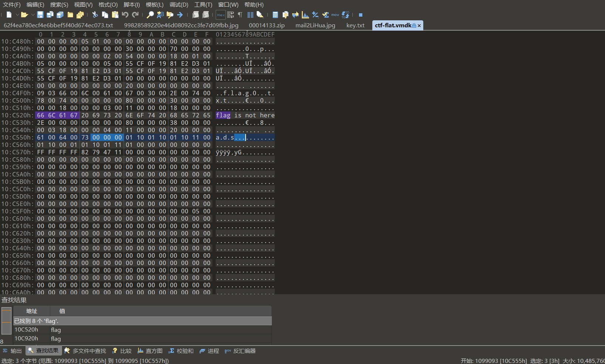Viewport: 605px width, 364px height.
Task: Click the Run Script toolbar icon
Action: click(195, 15)
